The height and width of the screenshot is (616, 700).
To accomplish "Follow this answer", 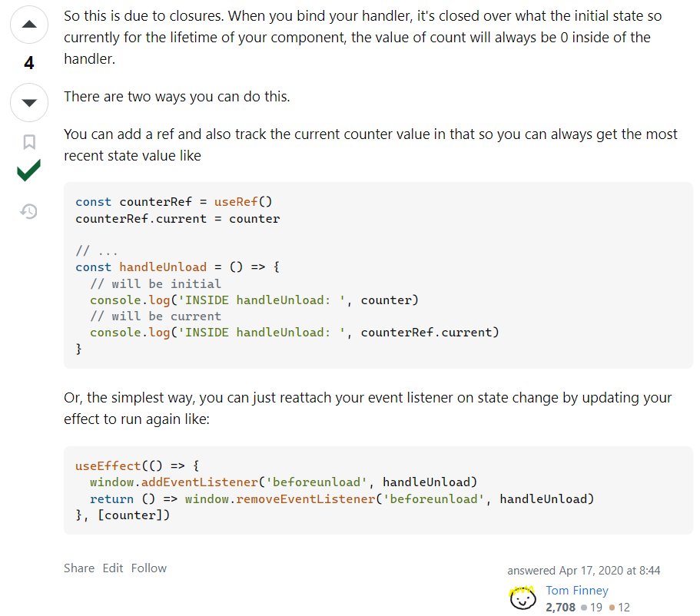I will [148, 568].
